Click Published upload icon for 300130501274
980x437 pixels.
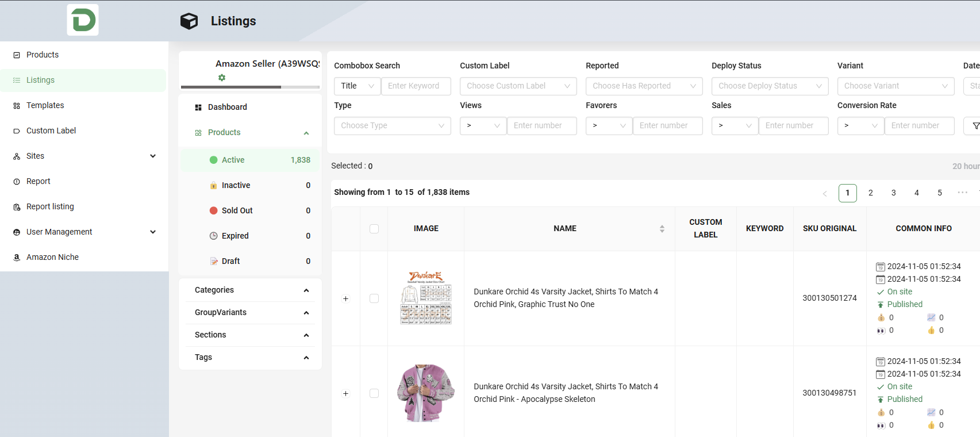pyautogui.click(x=881, y=305)
